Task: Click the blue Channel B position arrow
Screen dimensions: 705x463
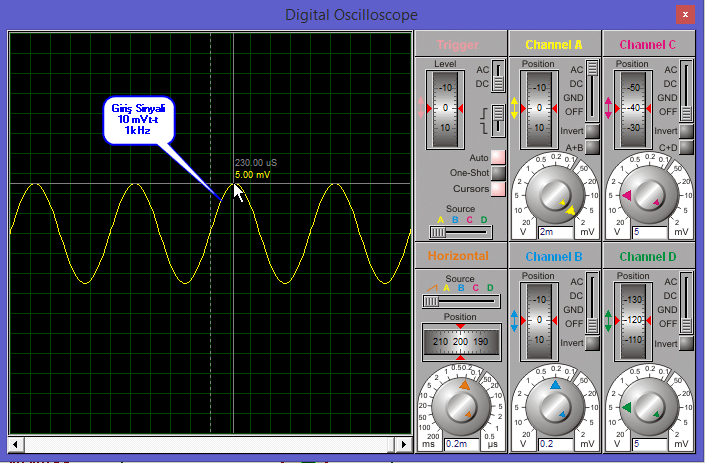Action: [515, 320]
